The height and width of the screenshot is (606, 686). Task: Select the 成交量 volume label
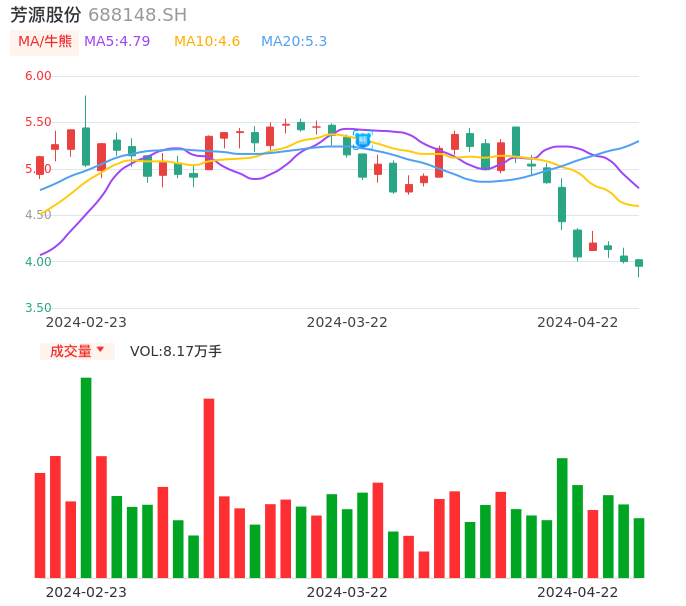[x=70, y=351]
